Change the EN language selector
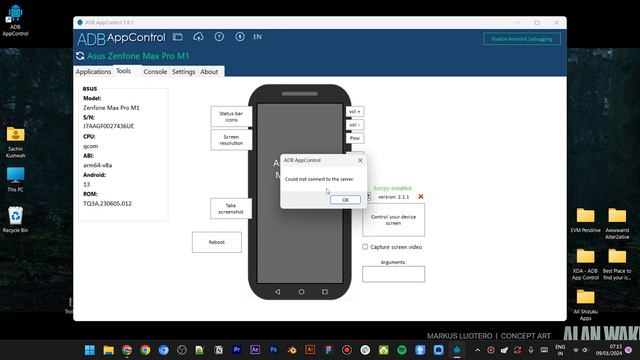 pos(257,37)
